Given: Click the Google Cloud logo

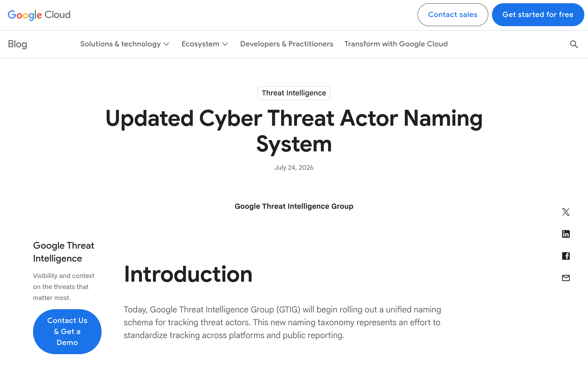Looking at the screenshot, I should 39,15.
